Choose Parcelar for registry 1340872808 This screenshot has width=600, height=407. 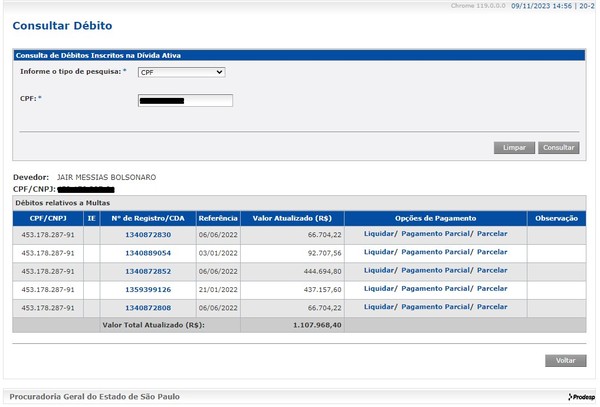point(492,307)
